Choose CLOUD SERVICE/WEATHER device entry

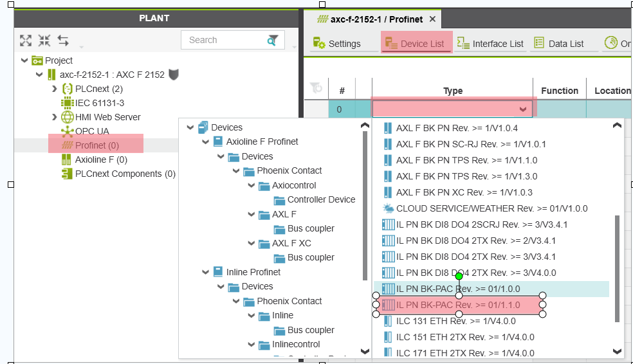click(x=491, y=208)
